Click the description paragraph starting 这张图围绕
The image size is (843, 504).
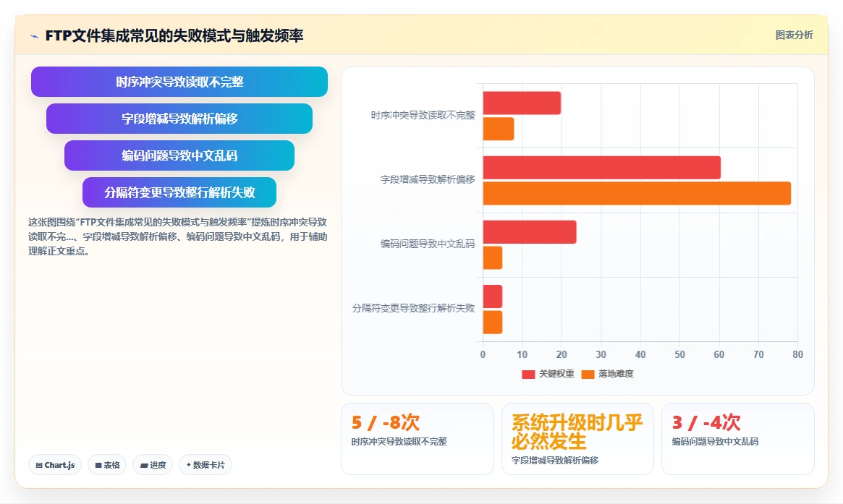point(178,237)
